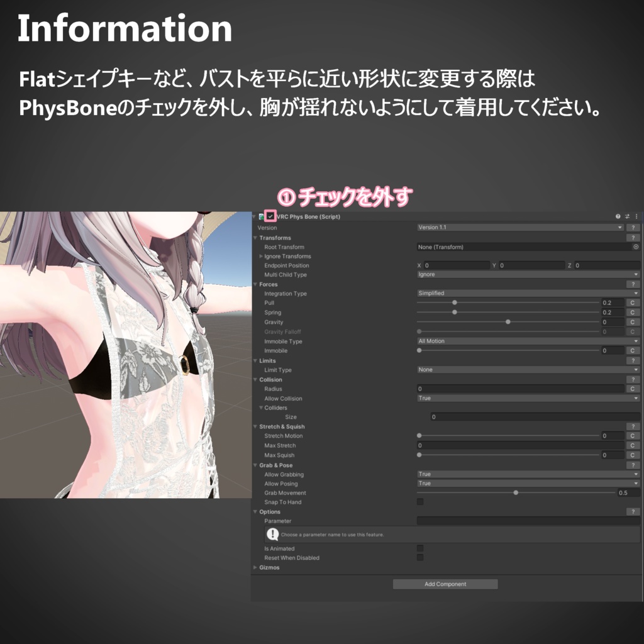This screenshot has height=644, width=644.
Task: Click the Gravity curve C button
Action: tap(633, 322)
